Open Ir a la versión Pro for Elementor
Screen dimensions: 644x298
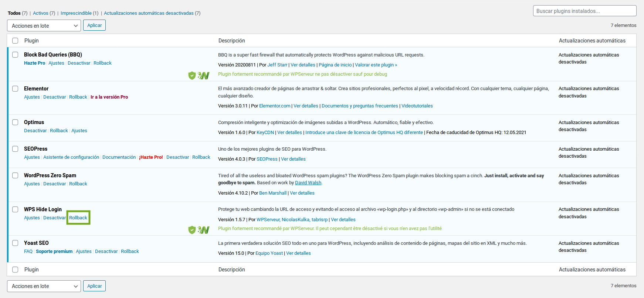[x=109, y=97]
